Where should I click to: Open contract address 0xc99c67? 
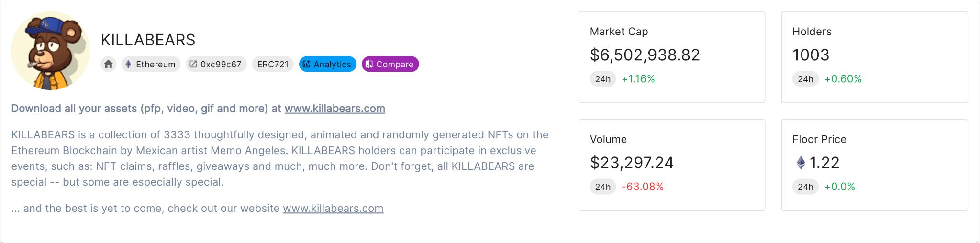pyautogui.click(x=216, y=64)
